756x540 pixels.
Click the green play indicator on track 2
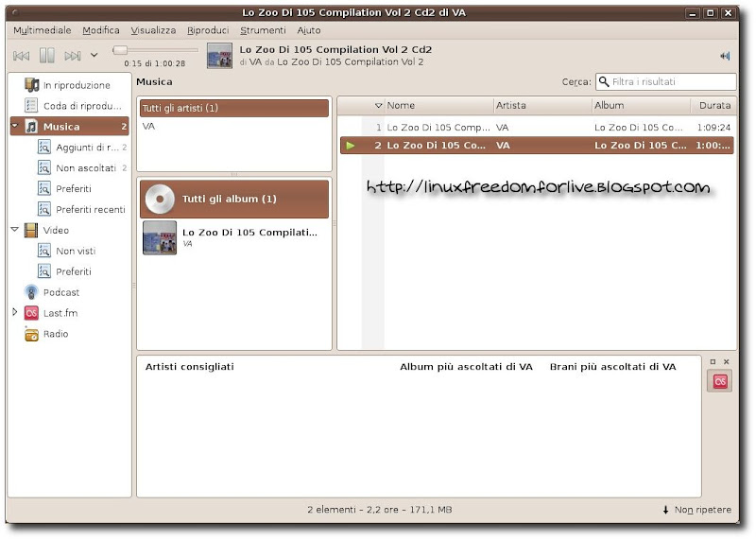tap(351, 146)
